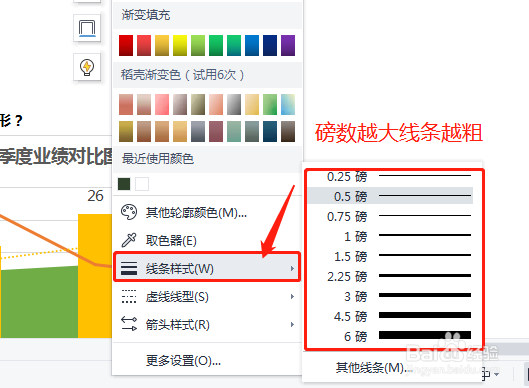
Task: Select 2.25 磅 line weight
Action: [390, 276]
